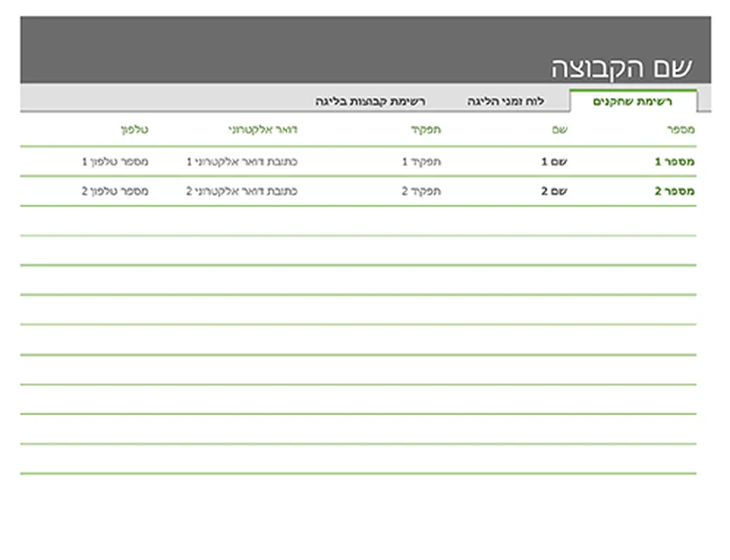Select the מספר 2 cell

point(675,191)
